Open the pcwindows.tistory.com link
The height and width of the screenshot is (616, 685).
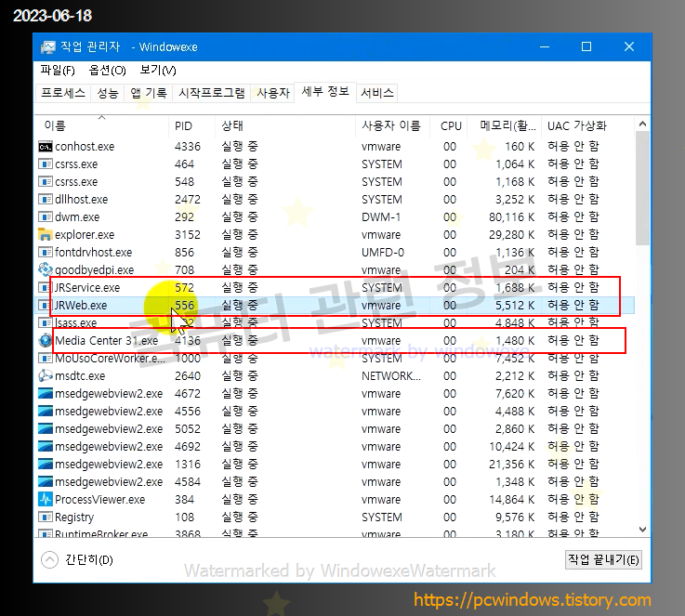[532, 600]
